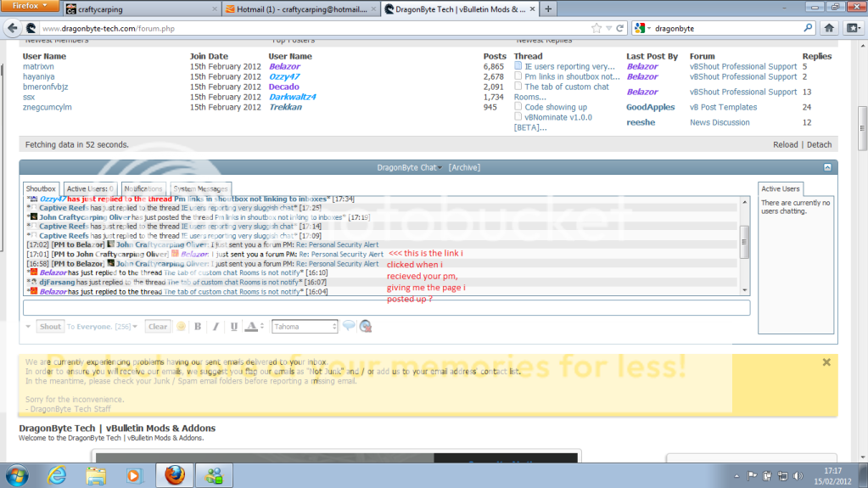Click the font color A icon
The height and width of the screenshot is (488, 868).
pyautogui.click(x=251, y=326)
